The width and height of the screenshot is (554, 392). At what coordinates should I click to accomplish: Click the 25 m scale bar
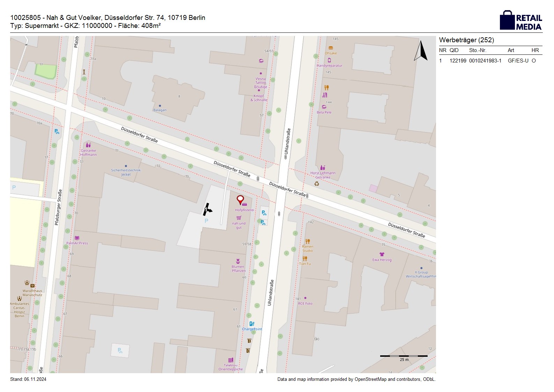coord(404,356)
